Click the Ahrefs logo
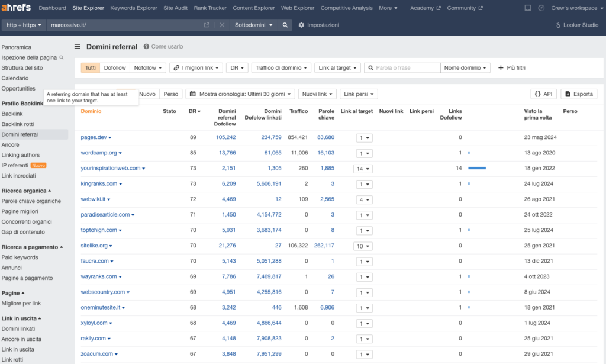Screen dimensions: 606x364 16,7
